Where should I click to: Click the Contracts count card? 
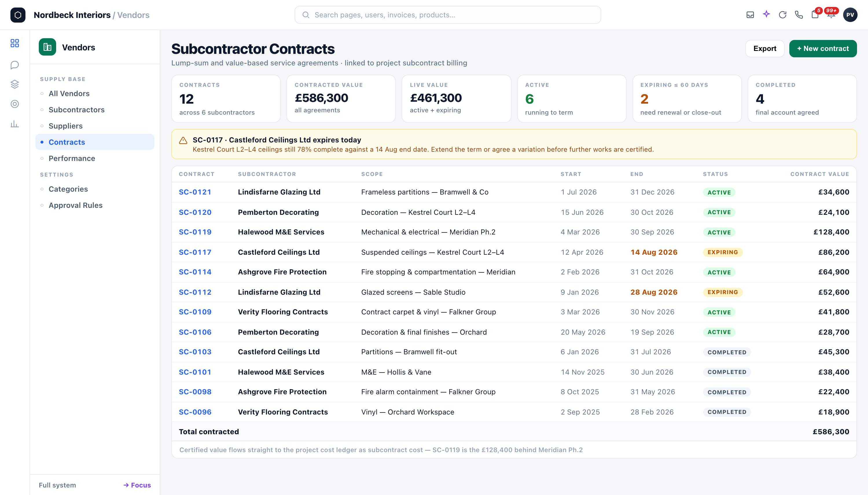pos(226,99)
